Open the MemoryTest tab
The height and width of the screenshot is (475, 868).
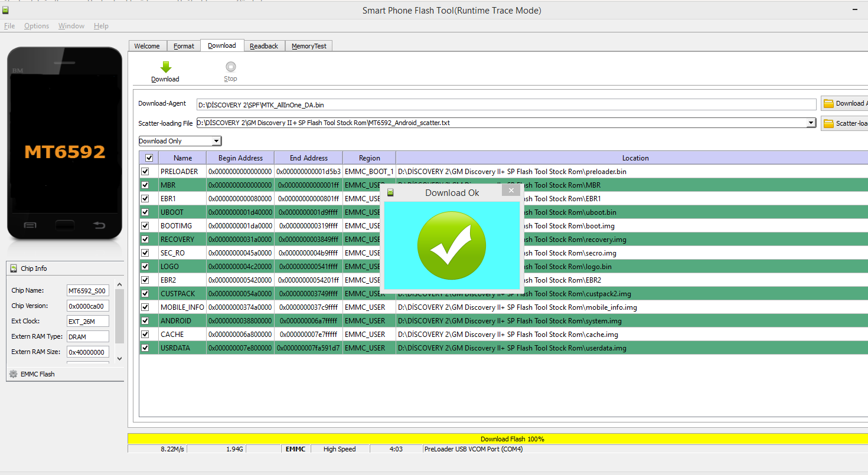pos(309,46)
